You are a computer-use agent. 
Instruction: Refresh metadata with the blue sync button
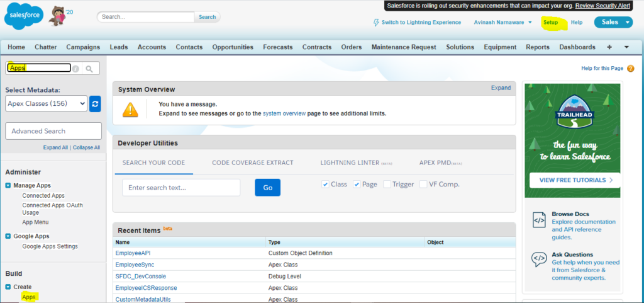[x=96, y=103]
